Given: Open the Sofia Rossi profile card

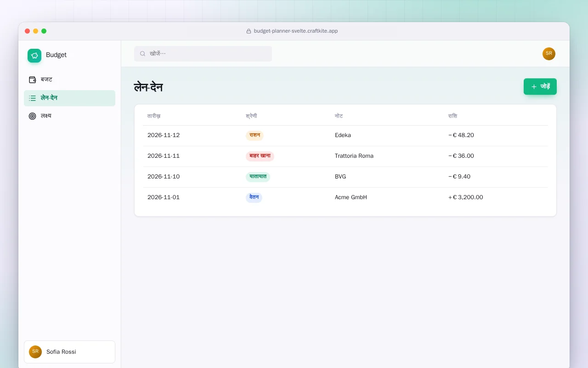Looking at the screenshot, I should tap(69, 352).
